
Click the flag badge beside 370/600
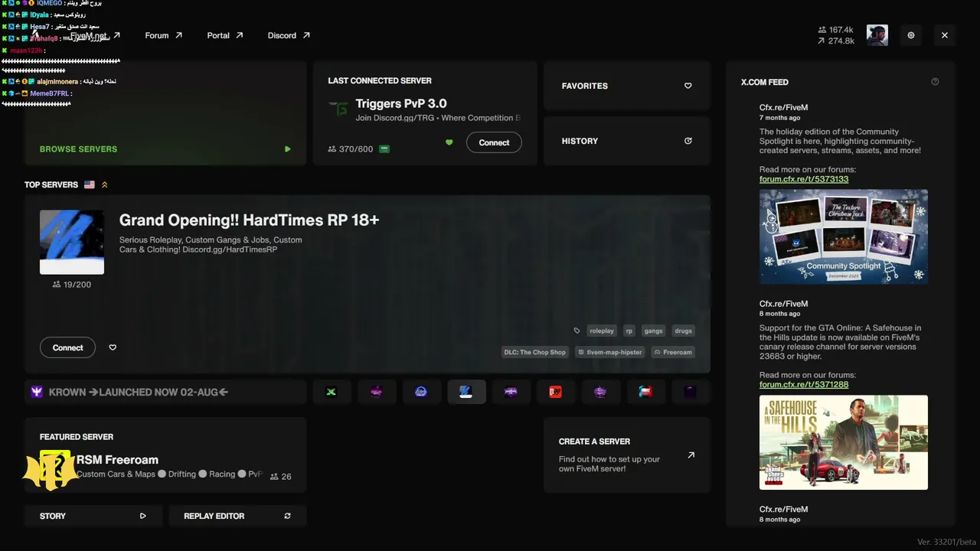tap(384, 148)
